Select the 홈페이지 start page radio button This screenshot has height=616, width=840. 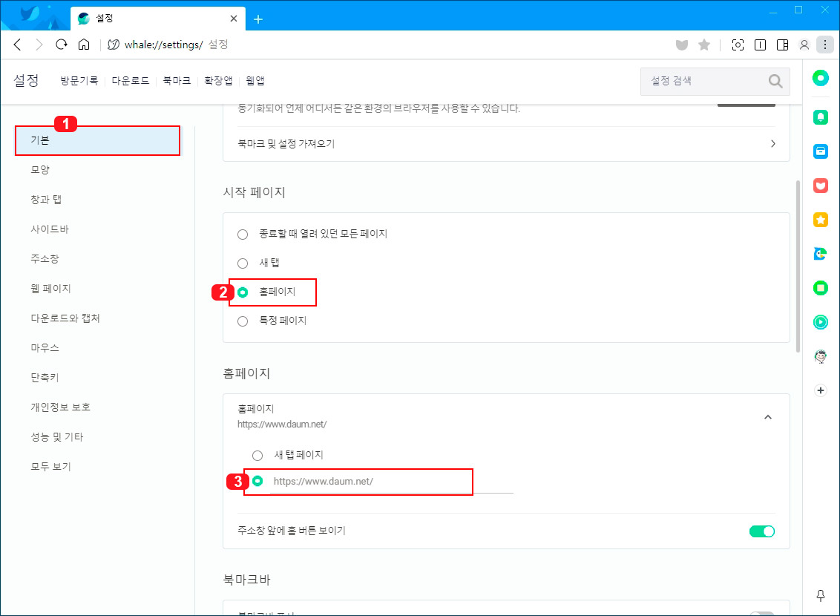[x=243, y=292]
